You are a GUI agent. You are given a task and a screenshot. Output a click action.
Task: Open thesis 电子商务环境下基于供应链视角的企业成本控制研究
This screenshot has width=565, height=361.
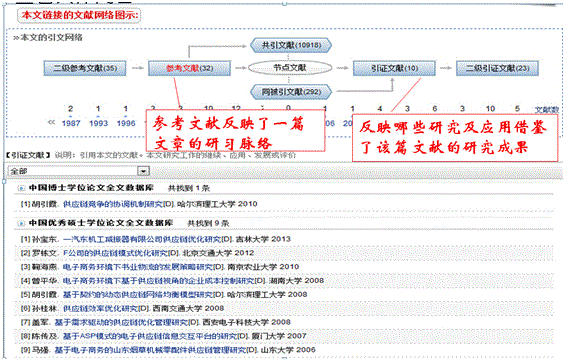[159, 281]
